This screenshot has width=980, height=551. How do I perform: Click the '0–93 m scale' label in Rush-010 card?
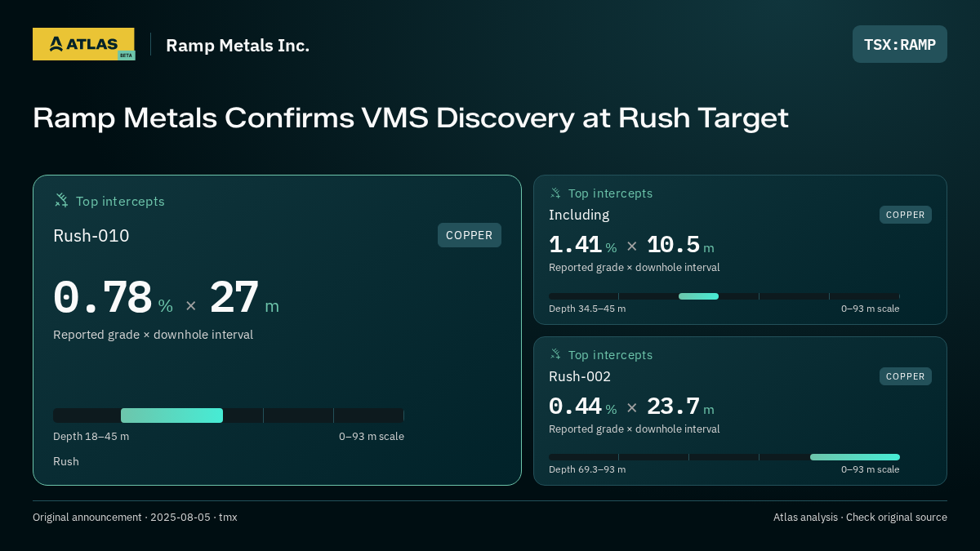372,437
